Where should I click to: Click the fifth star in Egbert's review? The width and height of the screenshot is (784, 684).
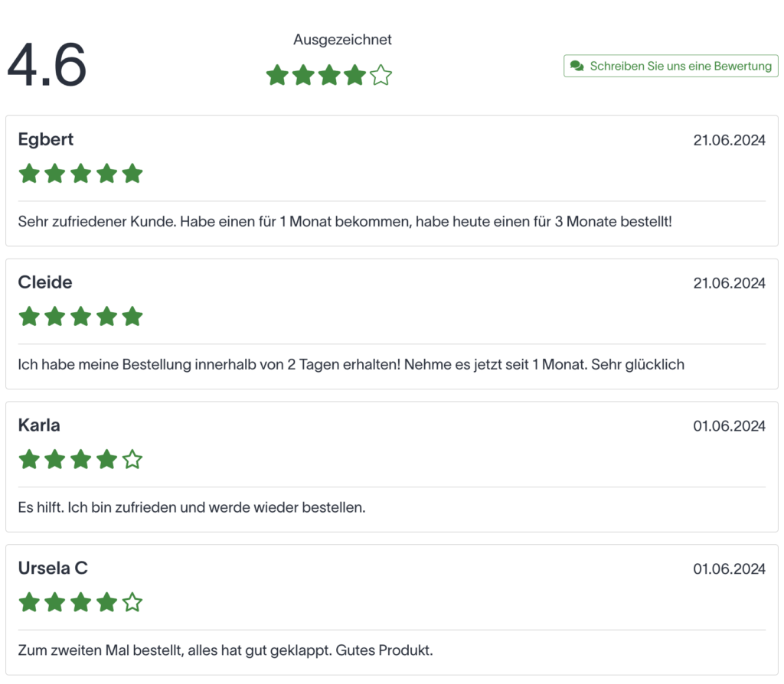click(132, 174)
